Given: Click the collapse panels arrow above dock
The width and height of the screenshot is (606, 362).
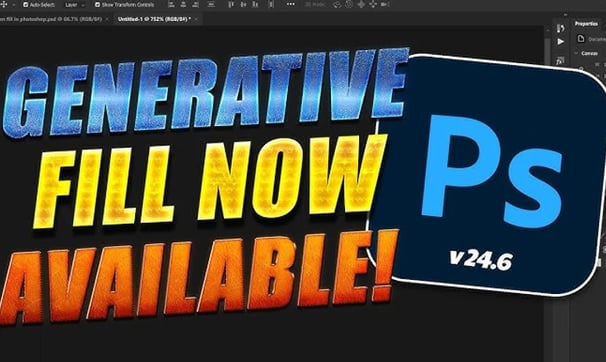Looking at the screenshot, I should [565, 15].
